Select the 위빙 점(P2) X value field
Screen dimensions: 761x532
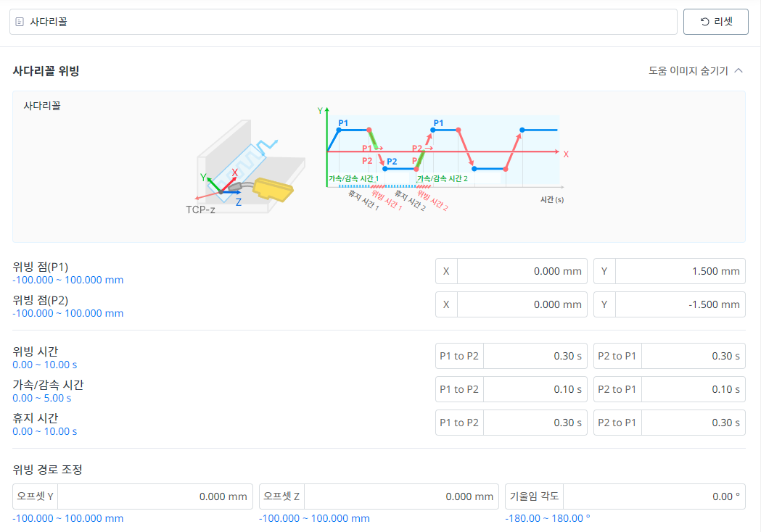[x=521, y=304]
